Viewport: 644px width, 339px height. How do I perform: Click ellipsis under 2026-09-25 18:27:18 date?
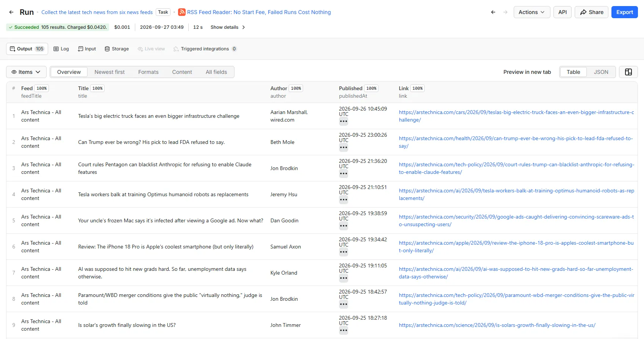[344, 331]
